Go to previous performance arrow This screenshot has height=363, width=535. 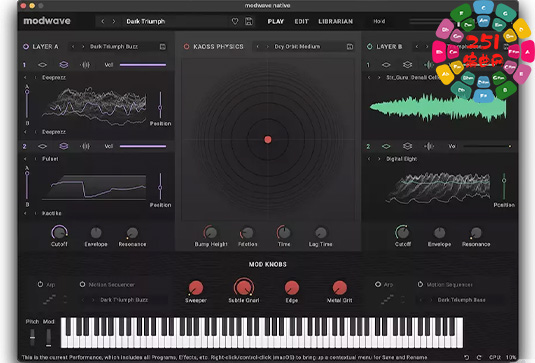tap(103, 21)
